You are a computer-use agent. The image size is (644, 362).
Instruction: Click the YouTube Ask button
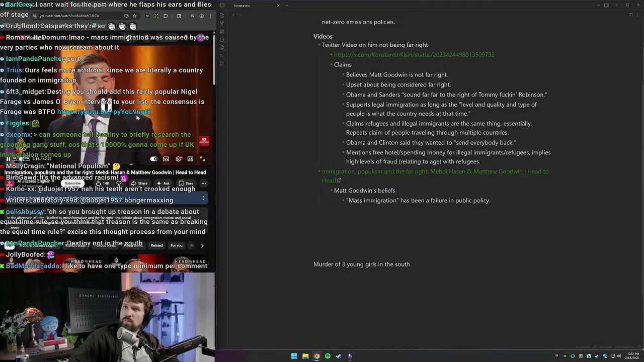tap(163, 184)
